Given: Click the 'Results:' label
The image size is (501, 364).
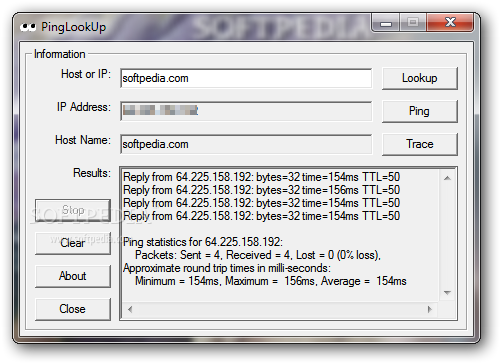Looking at the screenshot, I should pyautogui.click(x=92, y=173).
